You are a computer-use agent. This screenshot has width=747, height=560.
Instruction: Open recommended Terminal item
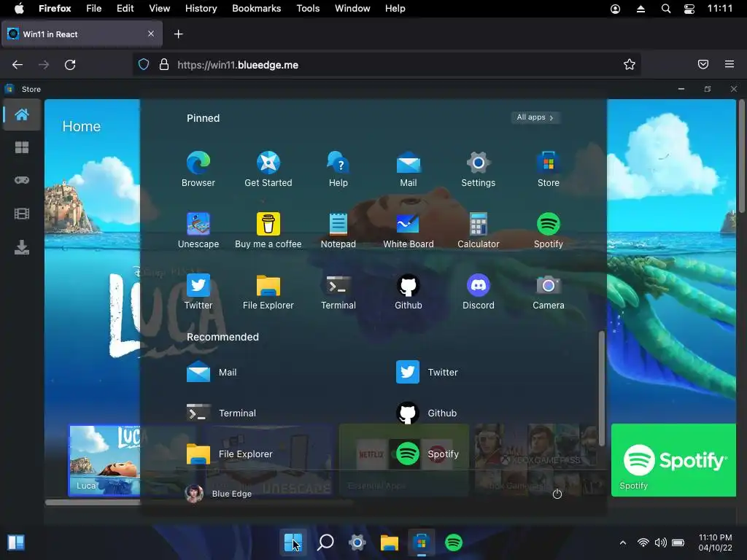221,413
